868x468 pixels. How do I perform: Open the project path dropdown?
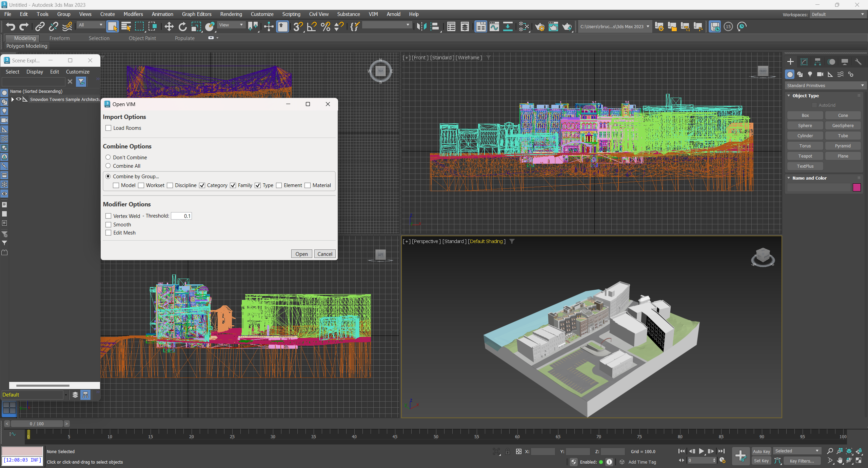coord(615,26)
